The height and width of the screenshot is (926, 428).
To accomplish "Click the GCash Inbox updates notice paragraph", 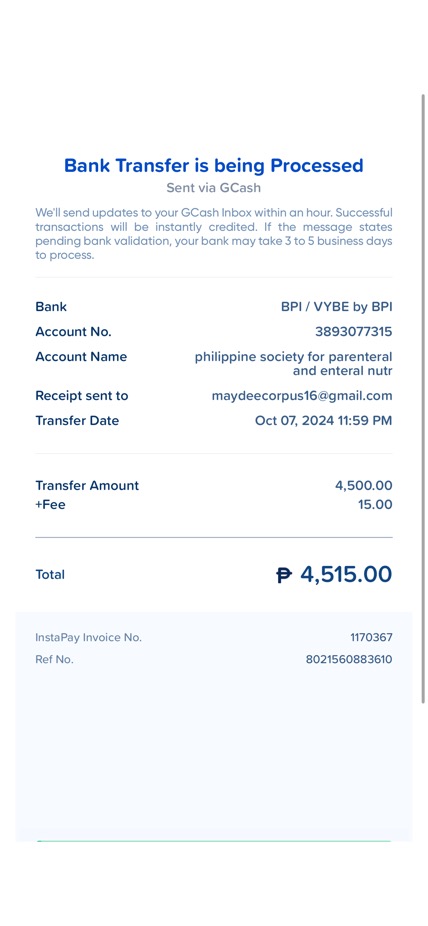I will pos(214,234).
